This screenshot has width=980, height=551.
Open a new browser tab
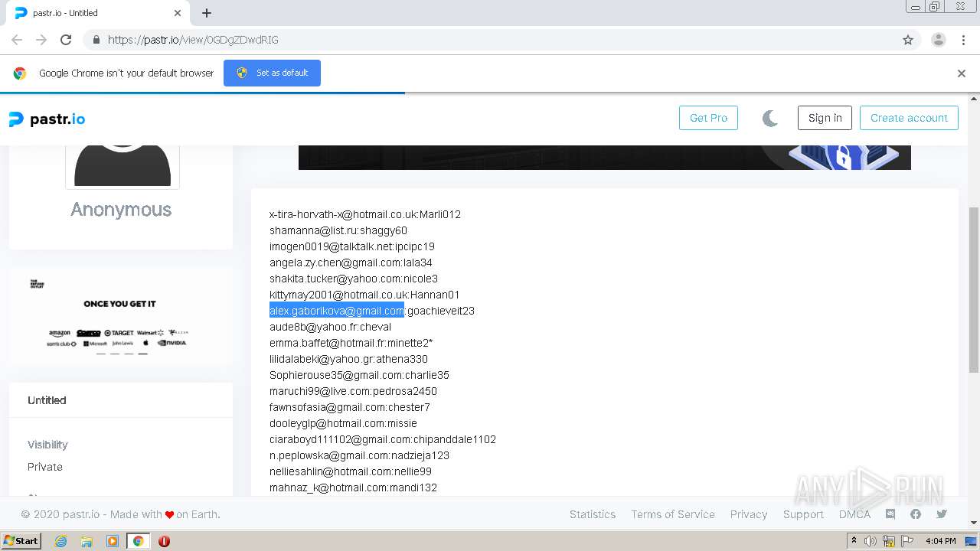pos(207,13)
